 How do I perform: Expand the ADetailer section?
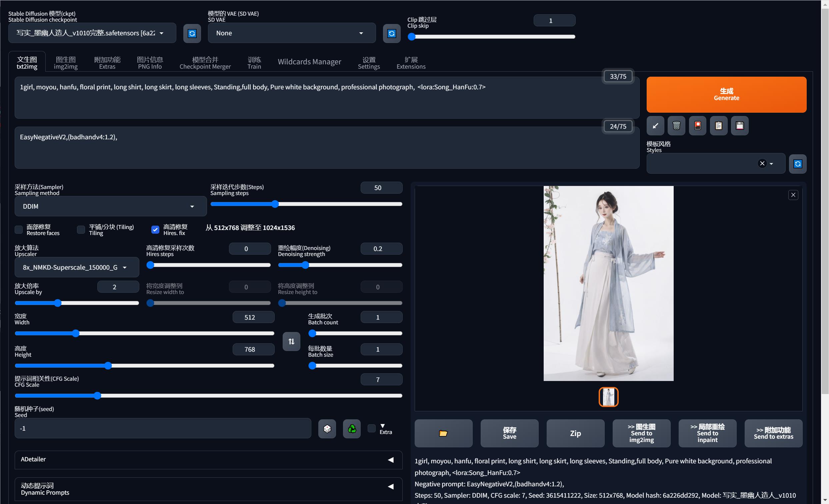tap(208, 460)
